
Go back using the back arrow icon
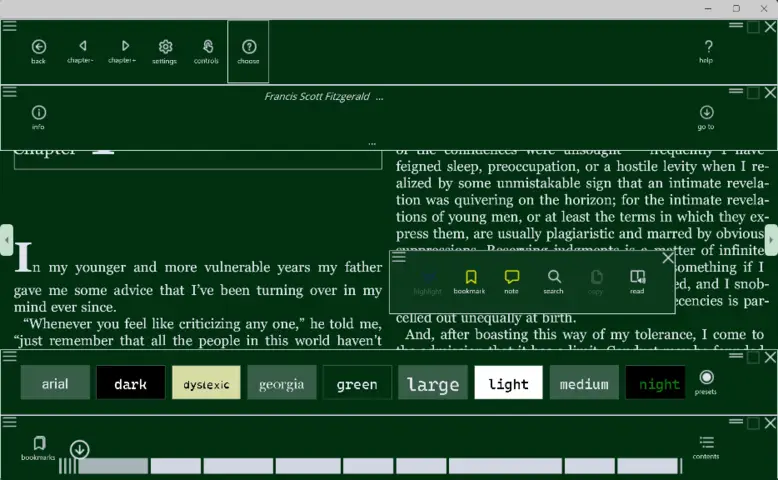pyautogui.click(x=38, y=52)
